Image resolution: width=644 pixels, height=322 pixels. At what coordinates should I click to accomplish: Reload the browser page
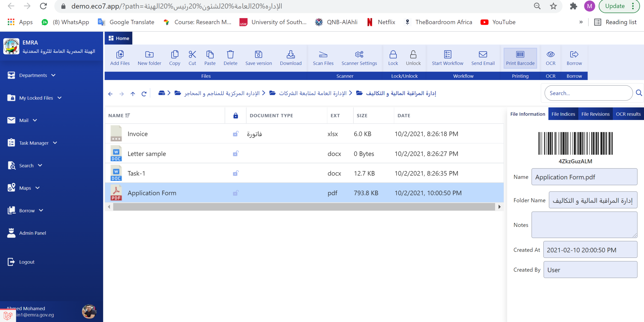[x=43, y=6]
